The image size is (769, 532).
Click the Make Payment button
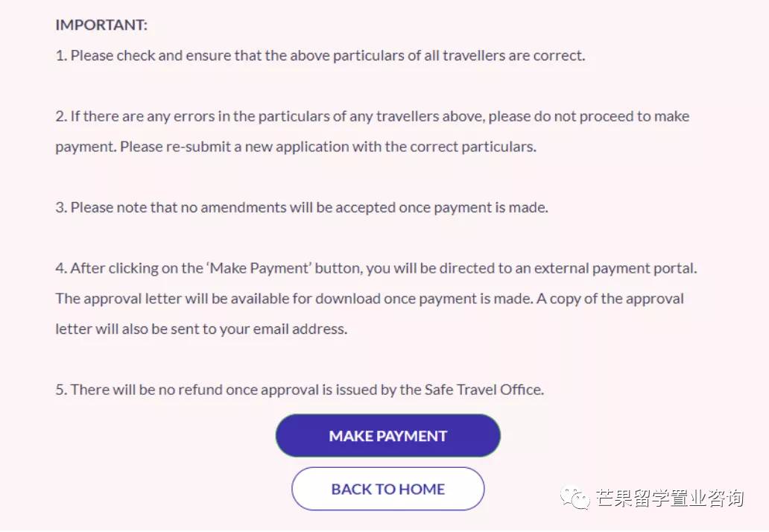387,436
